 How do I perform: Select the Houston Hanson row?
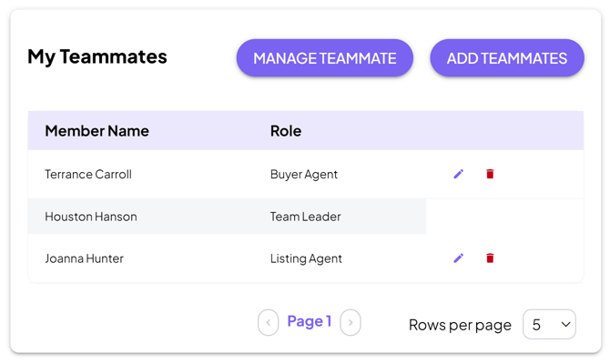pyautogui.click(x=227, y=217)
